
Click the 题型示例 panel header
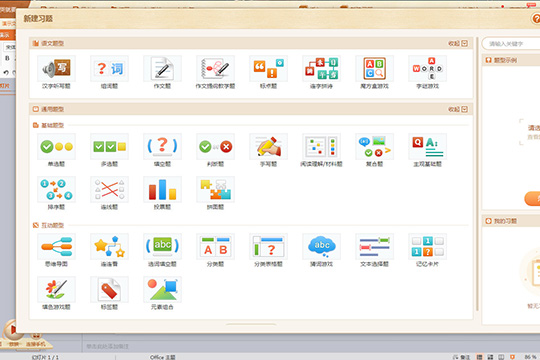coord(511,60)
